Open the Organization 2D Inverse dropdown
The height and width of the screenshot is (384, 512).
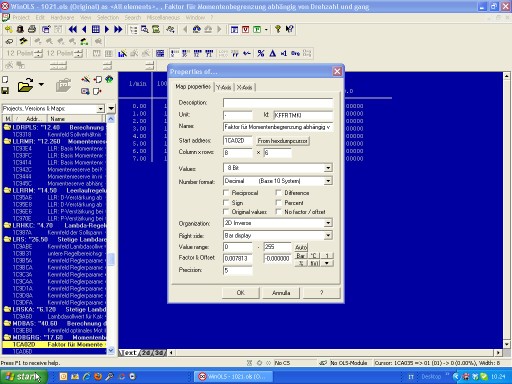pyautogui.click(x=328, y=223)
